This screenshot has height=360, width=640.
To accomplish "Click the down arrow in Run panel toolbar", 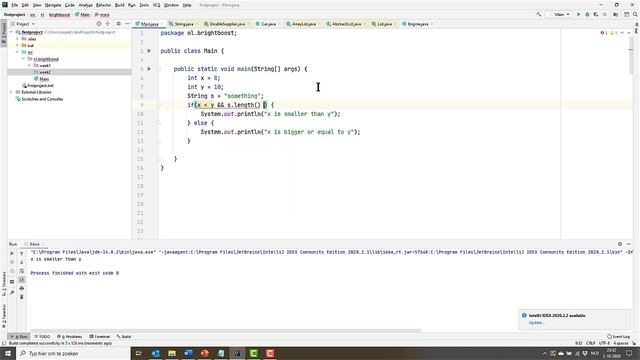I will (x=22, y=262).
